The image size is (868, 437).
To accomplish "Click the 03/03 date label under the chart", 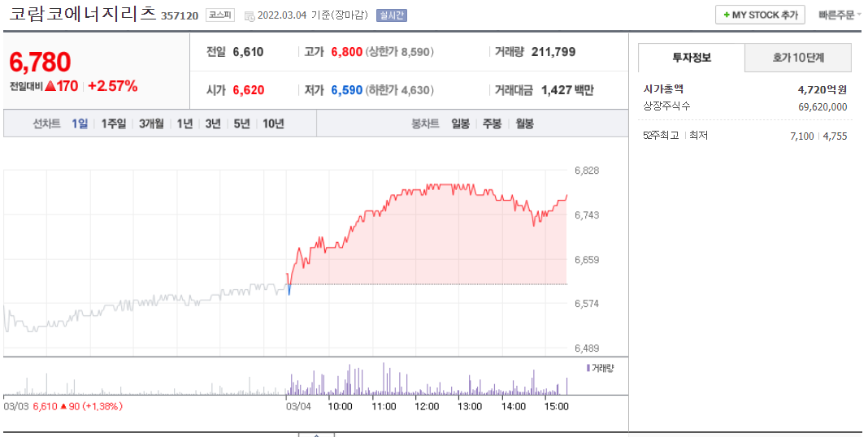I will click(16, 407).
